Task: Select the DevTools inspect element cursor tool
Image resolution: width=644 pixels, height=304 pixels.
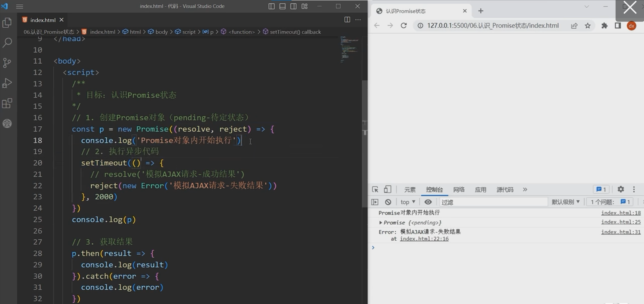Action: click(x=375, y=189)
